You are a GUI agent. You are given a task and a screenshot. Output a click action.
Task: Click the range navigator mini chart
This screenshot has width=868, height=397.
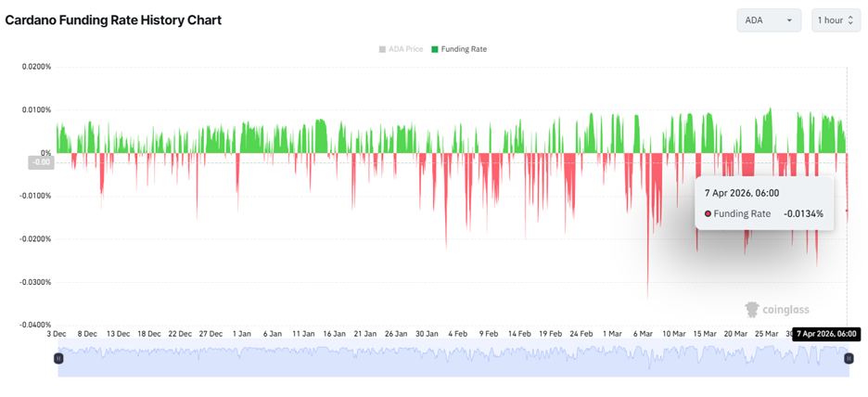pyautogui.click(x=453, y=359)
